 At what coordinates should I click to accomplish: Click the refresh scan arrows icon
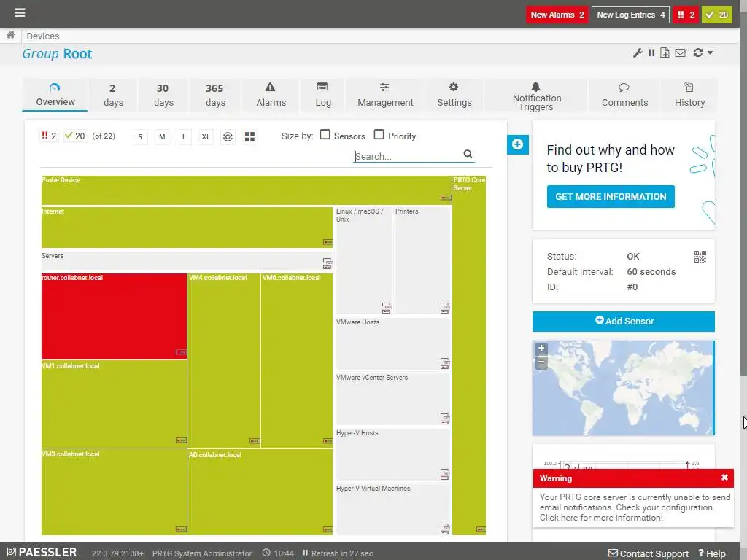click(x=698, y=52)
